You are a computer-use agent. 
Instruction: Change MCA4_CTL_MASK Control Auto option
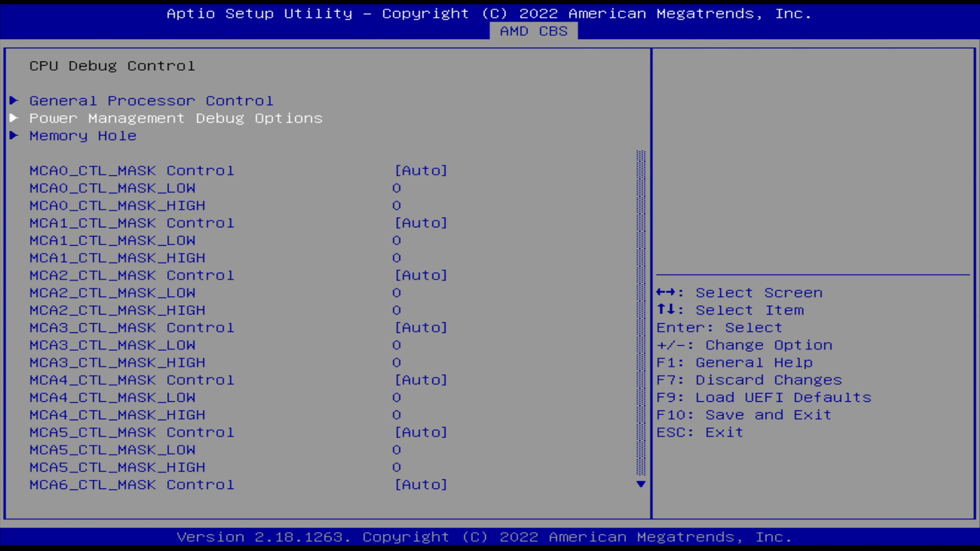coord(421,380)
